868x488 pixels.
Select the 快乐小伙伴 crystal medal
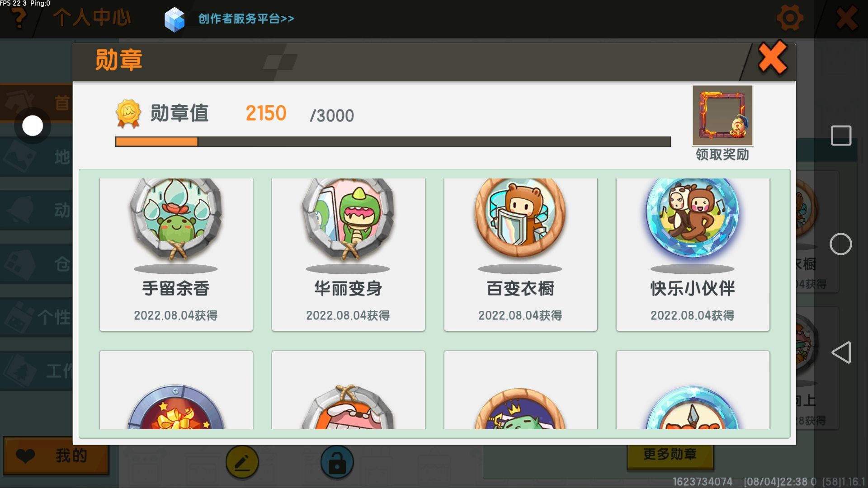pos(693,254)
